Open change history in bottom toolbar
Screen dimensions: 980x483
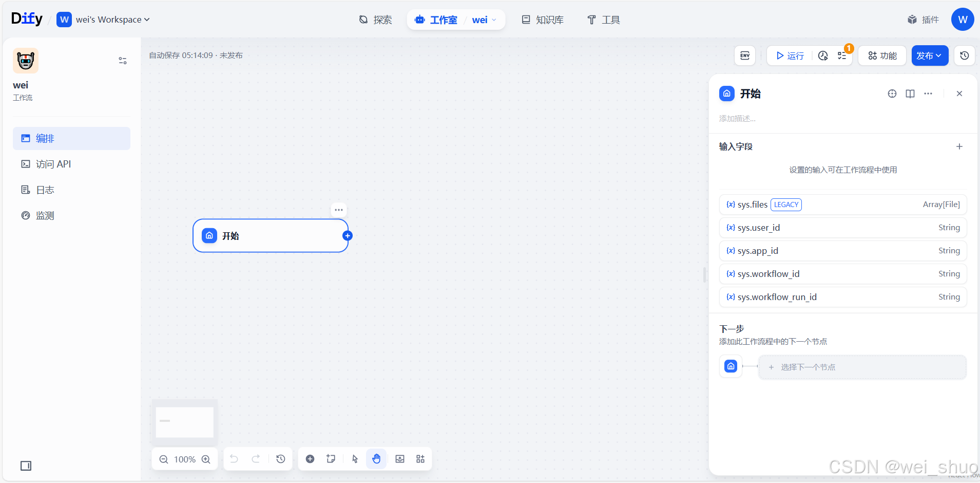pyautogui.click(x=281, y=459)
